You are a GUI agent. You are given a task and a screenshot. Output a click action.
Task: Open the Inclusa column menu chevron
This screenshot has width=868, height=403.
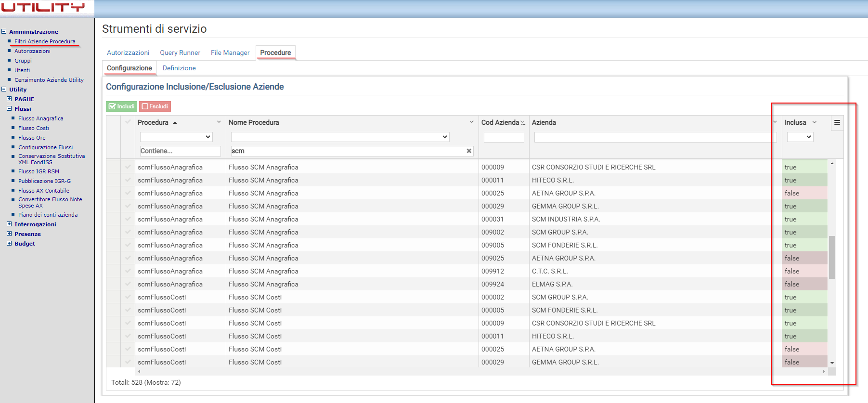click(x=815, y=122)
